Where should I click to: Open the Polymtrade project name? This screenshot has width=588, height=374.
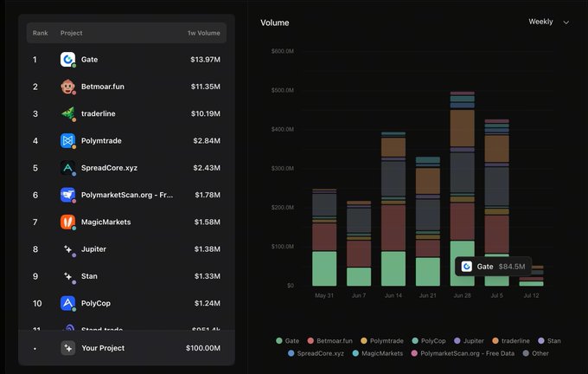[x=101, y=141]
